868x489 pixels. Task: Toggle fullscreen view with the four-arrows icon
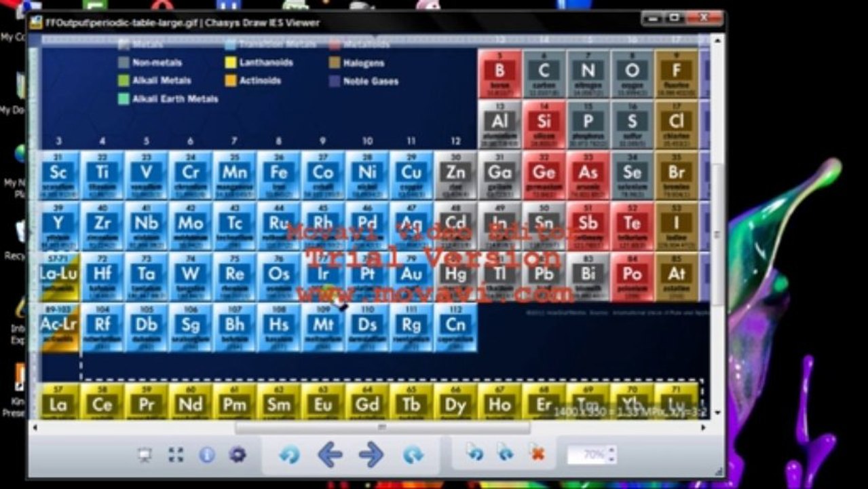[176, 455]
